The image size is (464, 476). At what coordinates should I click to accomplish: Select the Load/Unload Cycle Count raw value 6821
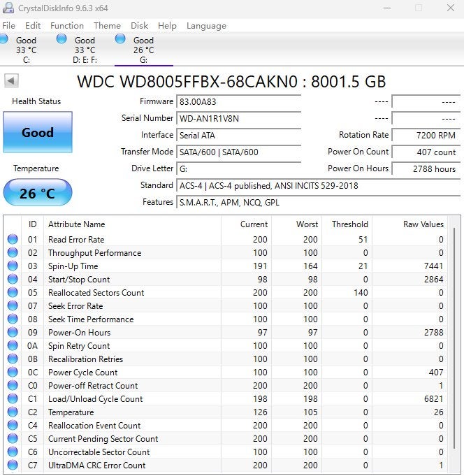click(433, 398)
